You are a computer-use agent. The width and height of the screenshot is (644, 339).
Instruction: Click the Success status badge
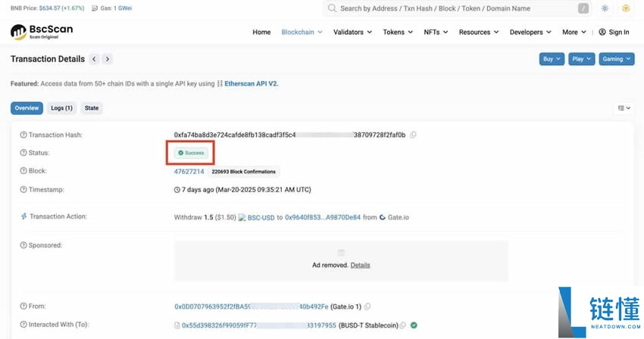191,153
